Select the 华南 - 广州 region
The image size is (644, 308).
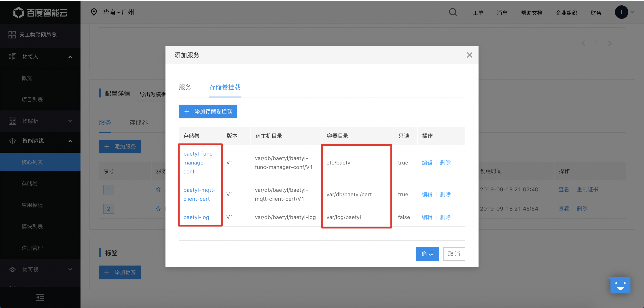[x=118, y=12]
